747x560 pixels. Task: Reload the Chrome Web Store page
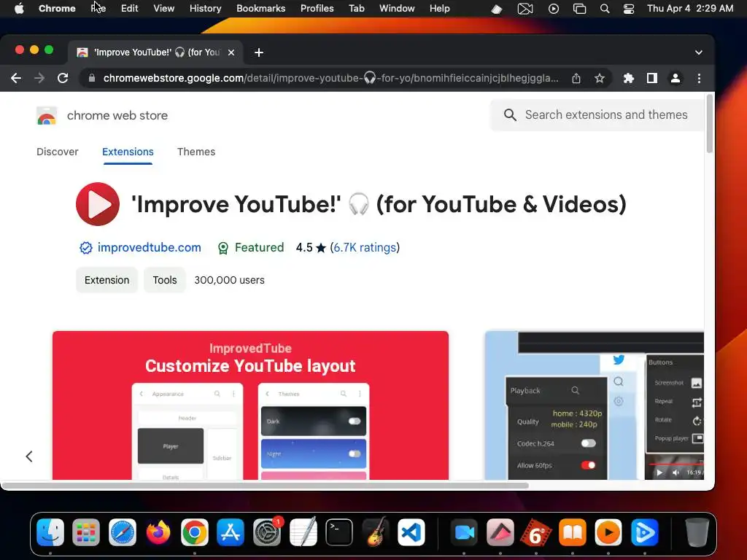click(63, 78)
